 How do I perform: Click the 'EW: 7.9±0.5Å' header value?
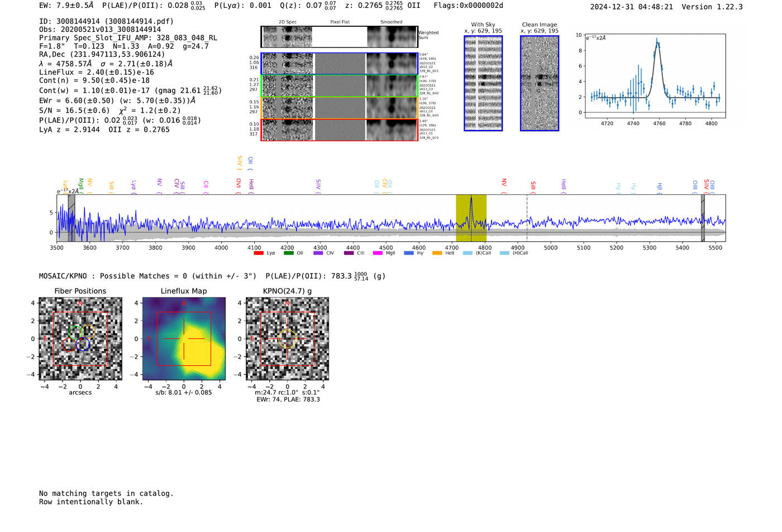(66, 6)
